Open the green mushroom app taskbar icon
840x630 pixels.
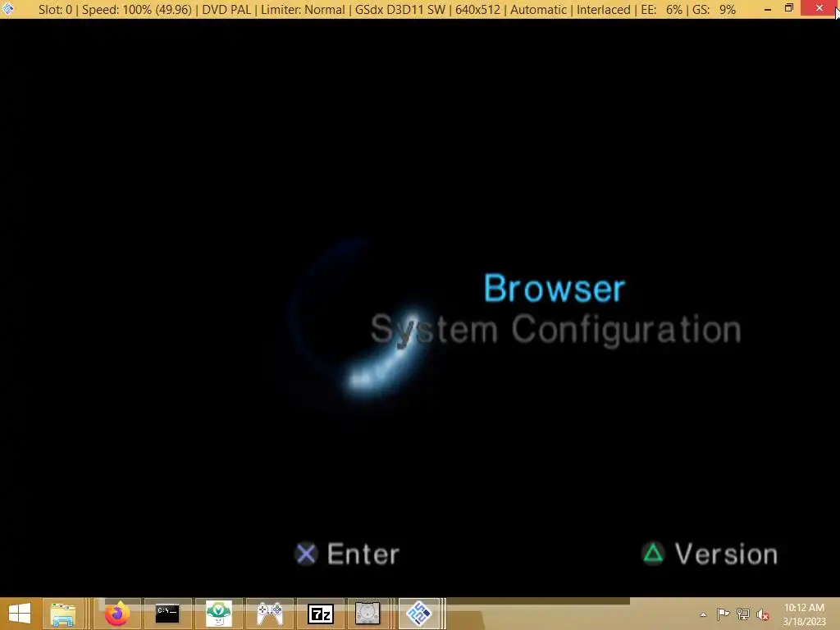point(218,614)
